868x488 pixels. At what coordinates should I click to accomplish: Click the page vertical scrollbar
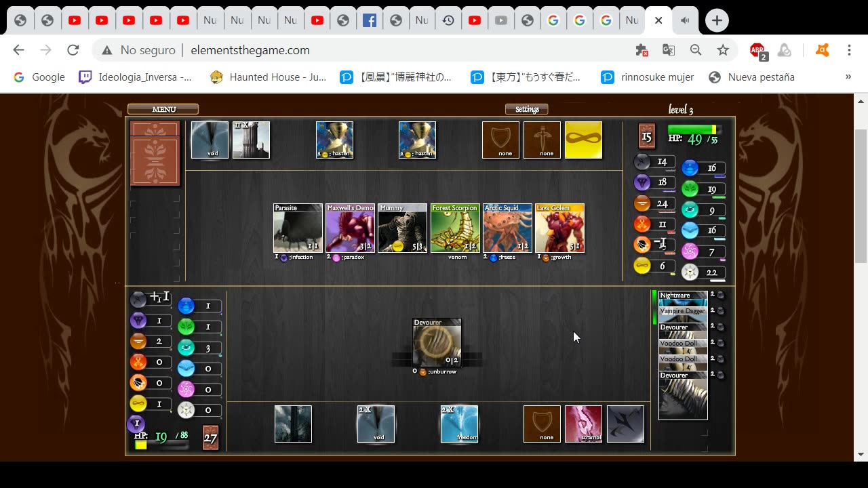click(861, 197)
